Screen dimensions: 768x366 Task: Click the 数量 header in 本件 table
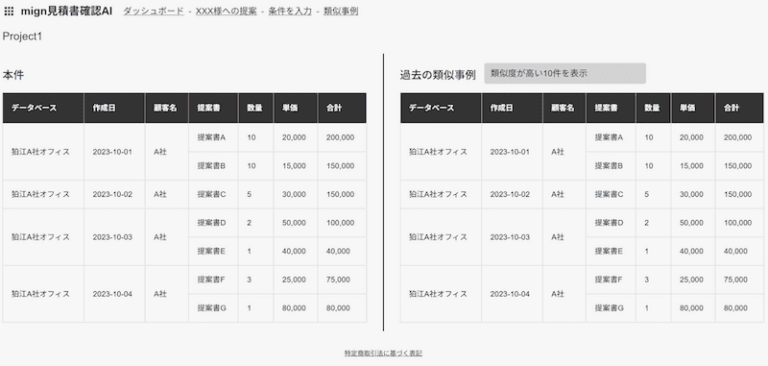tap(255, 108)
